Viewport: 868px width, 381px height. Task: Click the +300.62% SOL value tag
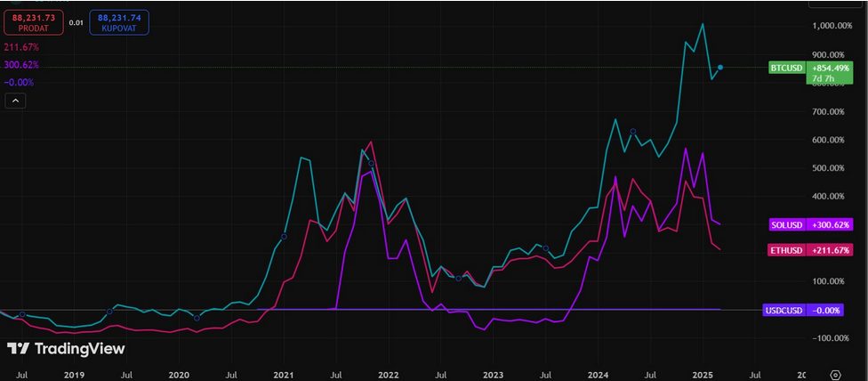coord(830,225)
